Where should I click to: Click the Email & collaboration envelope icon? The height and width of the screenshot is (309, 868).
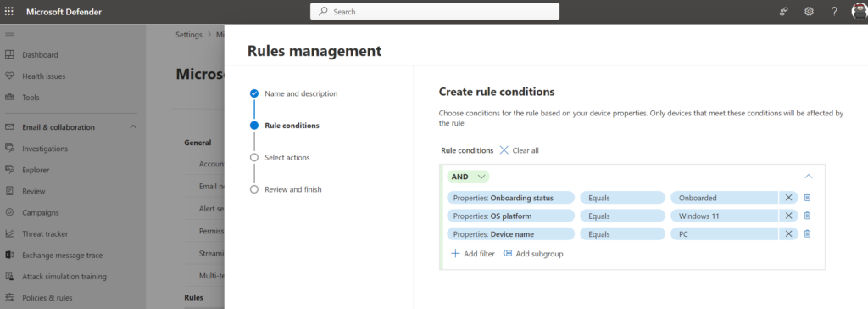9,127
